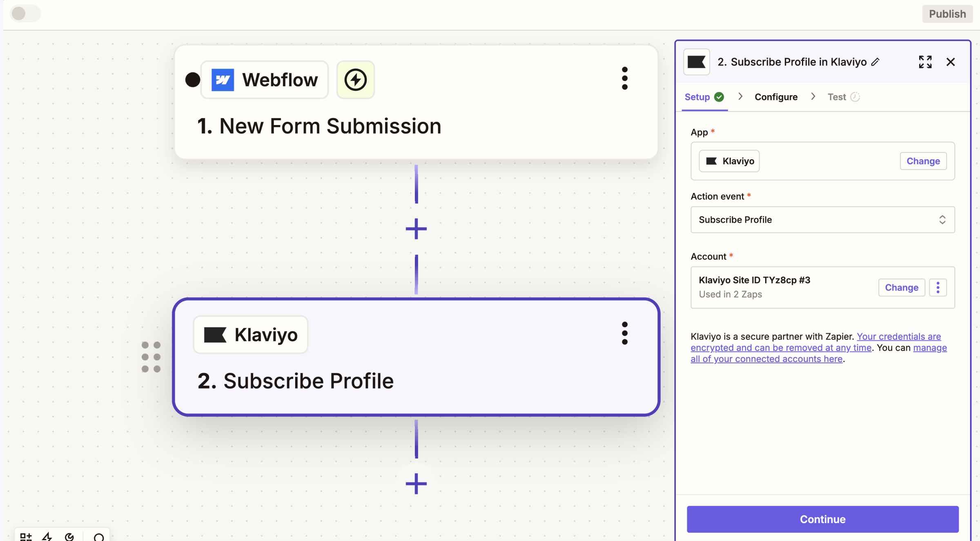This screenshot has width=980, height=541.
Task: Toggle the Zap on/off switch
Action: click(25, 13)
